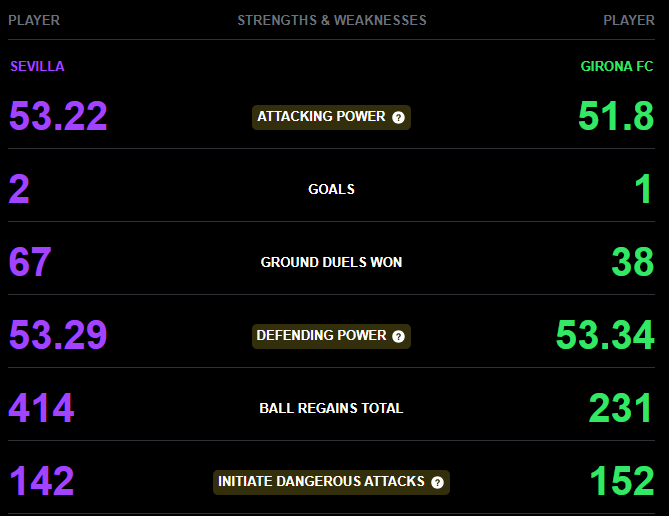This screenshot has height=516, width=669.
Task: Click the right Player column header
Action: pyautogui.click(x=629, y=20)
